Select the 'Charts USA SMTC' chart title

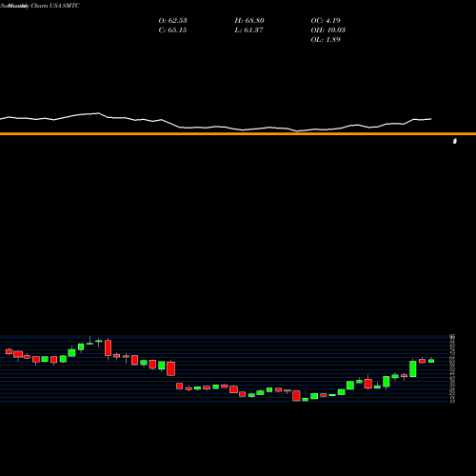55,6
